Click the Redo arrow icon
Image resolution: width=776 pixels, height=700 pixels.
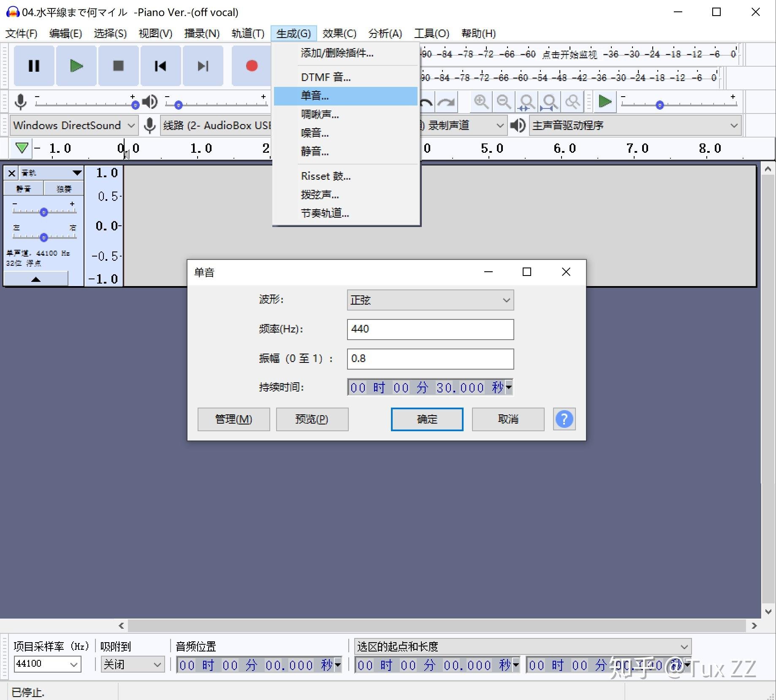[x=446, y=102]
